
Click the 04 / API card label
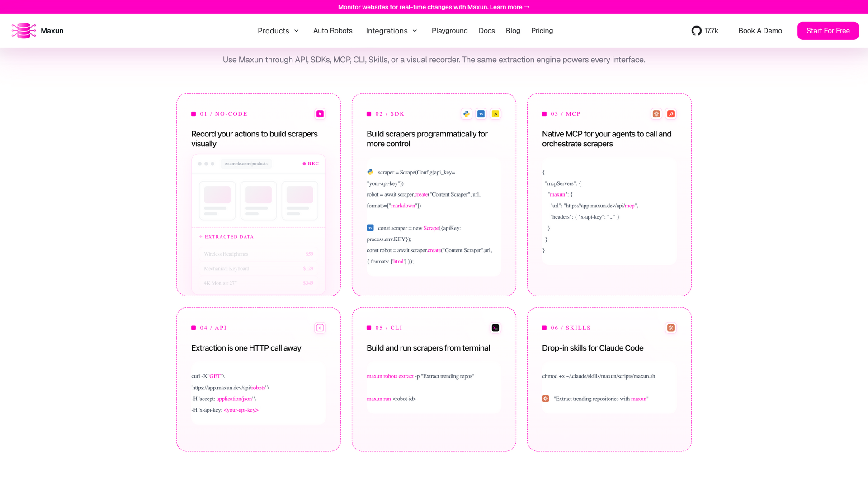tap(213, 328)
